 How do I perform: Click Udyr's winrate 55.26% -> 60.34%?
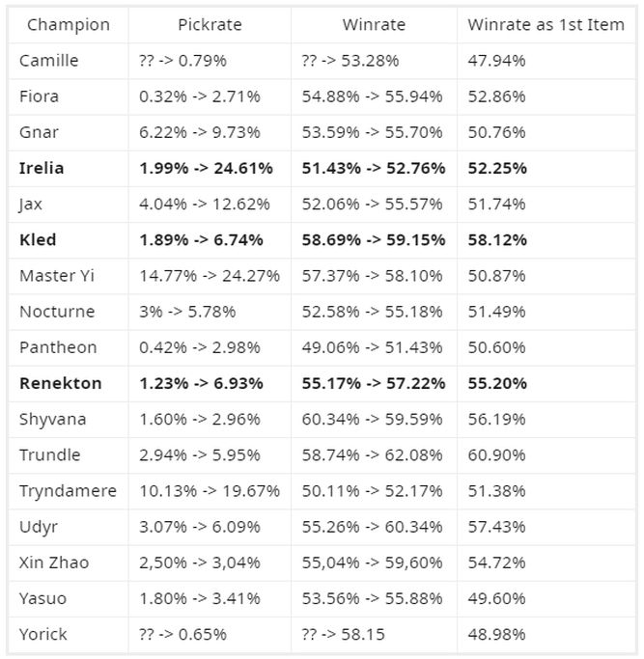373,527
